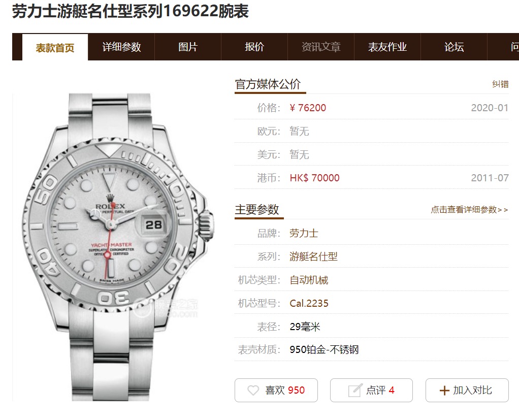This screenshot has width=519, height=420.
Task: Click the pencil review icon beside 点评
Action: point(355,390)
